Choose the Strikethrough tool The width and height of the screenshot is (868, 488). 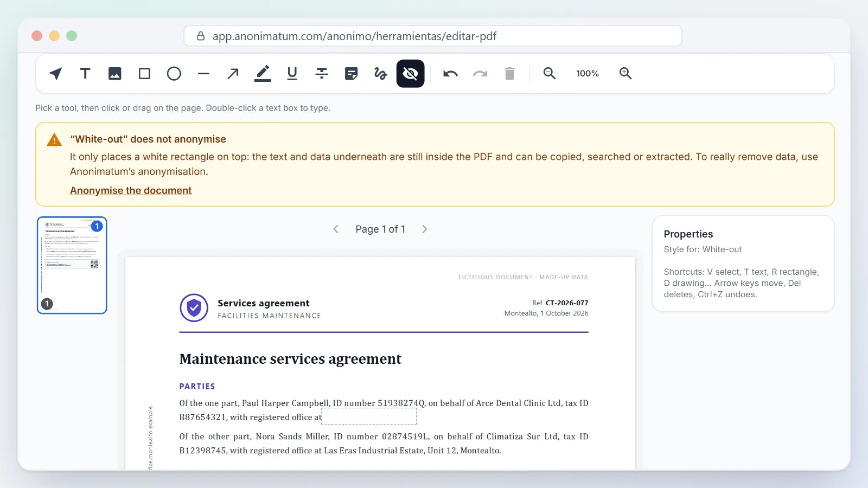(322, 74)
